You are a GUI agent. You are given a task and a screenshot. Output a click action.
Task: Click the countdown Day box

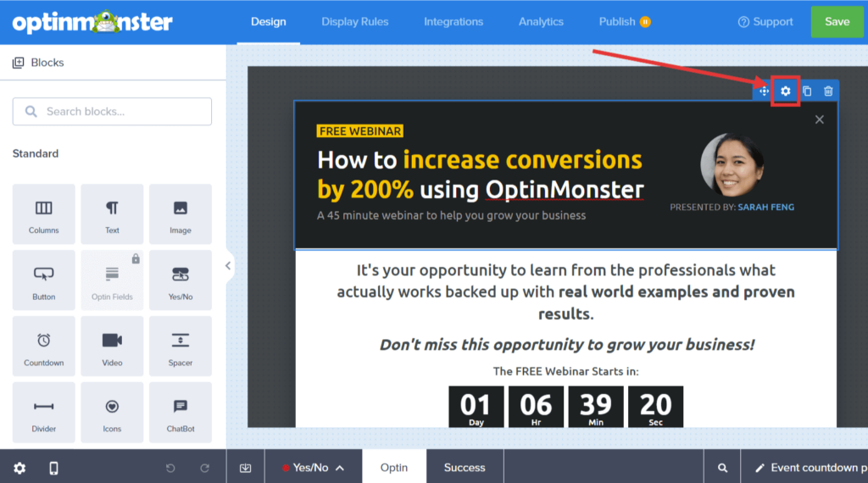(476, 407)
